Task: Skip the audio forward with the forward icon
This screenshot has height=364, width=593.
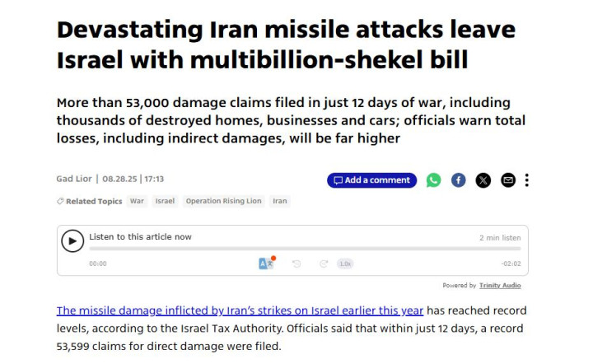Action: click(x=324, y=264)
